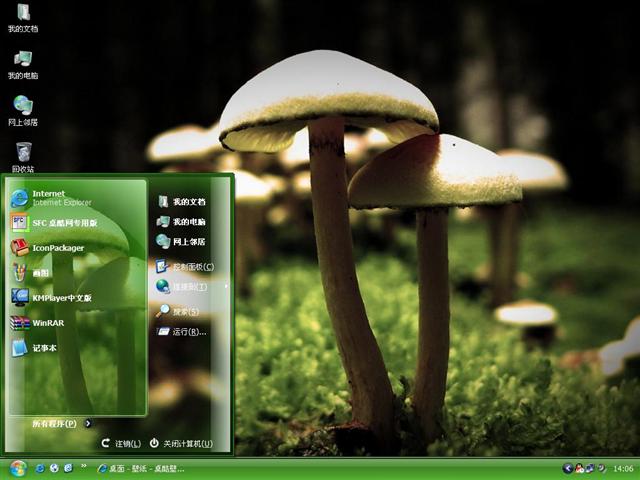The width and height of the screenshot is (640, 480).
Task: Select 运行(R)... in the Start menu
Action: coord(186,331)
